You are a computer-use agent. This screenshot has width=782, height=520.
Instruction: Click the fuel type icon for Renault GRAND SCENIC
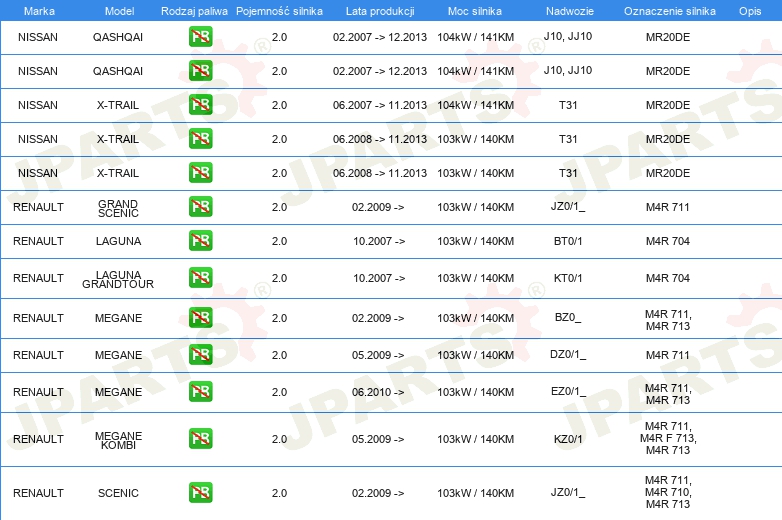[200, 206]
